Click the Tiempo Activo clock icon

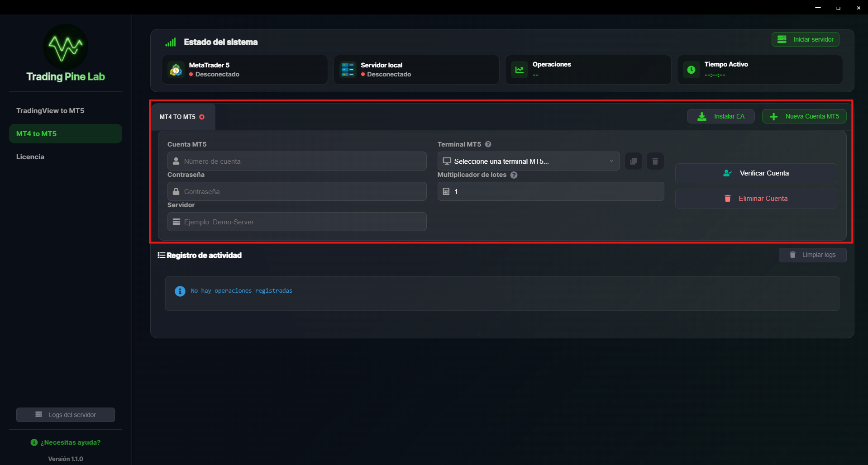coord(691,69)
